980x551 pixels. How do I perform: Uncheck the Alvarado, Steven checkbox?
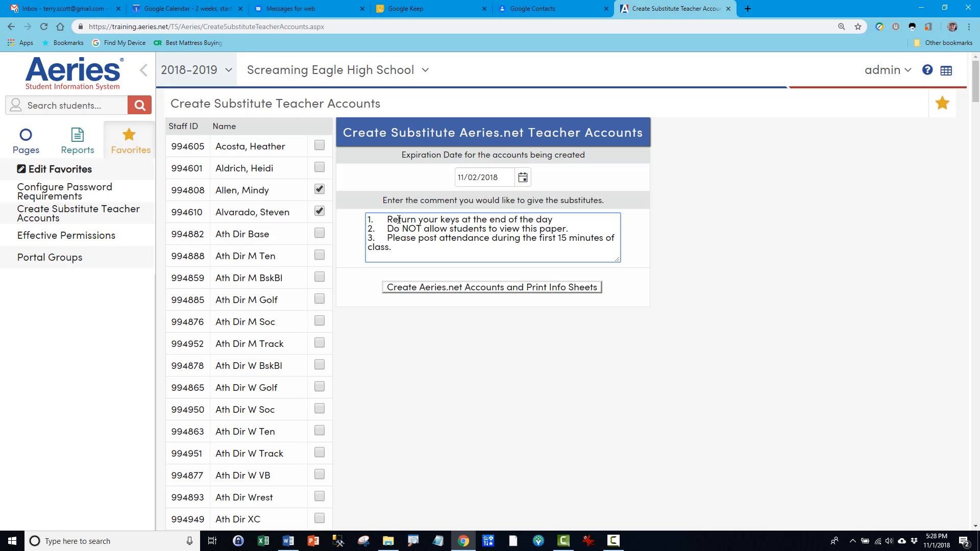point(320,211)
